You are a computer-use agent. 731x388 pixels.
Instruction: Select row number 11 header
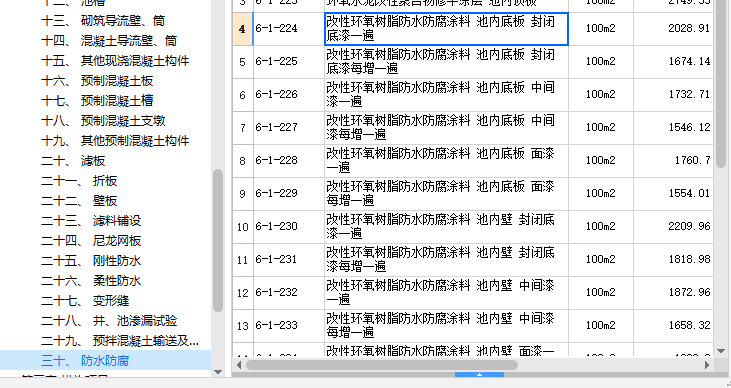tap(242, 260)
